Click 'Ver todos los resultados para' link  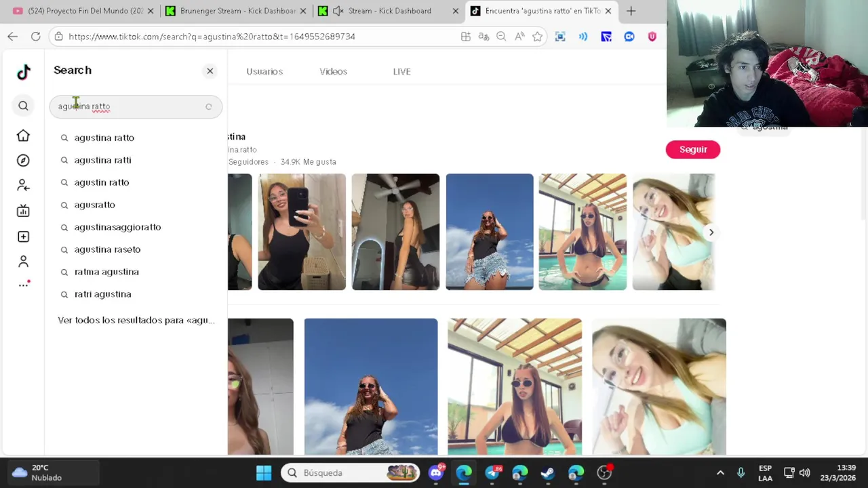136,320
